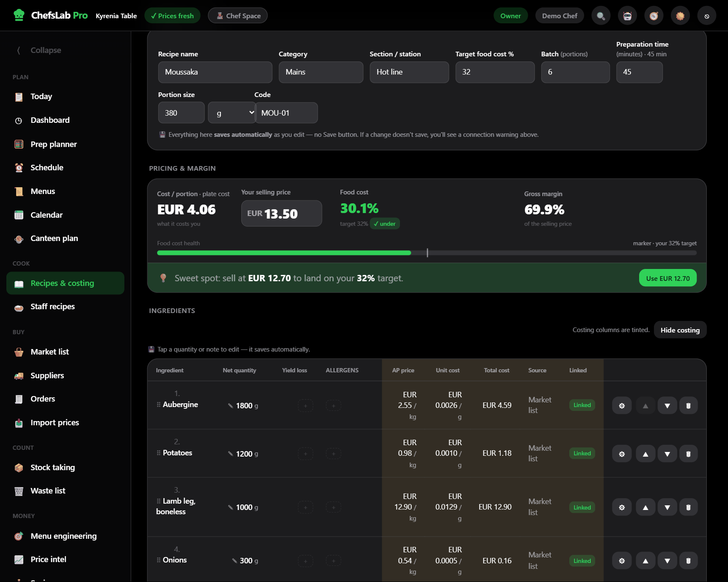The image size is (728, 582).
Task: Open Chef Space
Action: (x=238, y=16)
